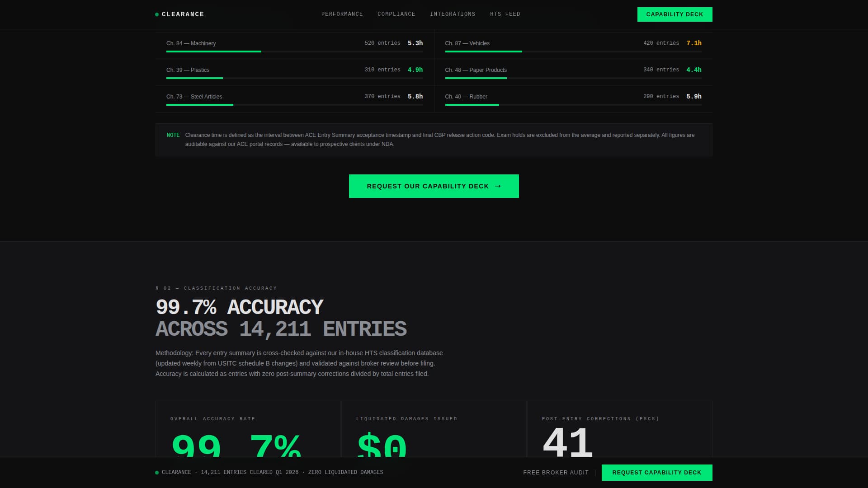The width and height of the screenshot is (868, 488).
Task: Select the 'Ch. 39 — Plastics' label
Action: click(x=188, y=70)
